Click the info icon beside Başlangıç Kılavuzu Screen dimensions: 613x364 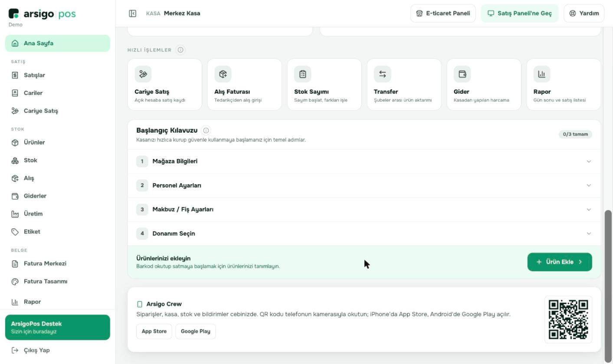[x=206, y=130]
